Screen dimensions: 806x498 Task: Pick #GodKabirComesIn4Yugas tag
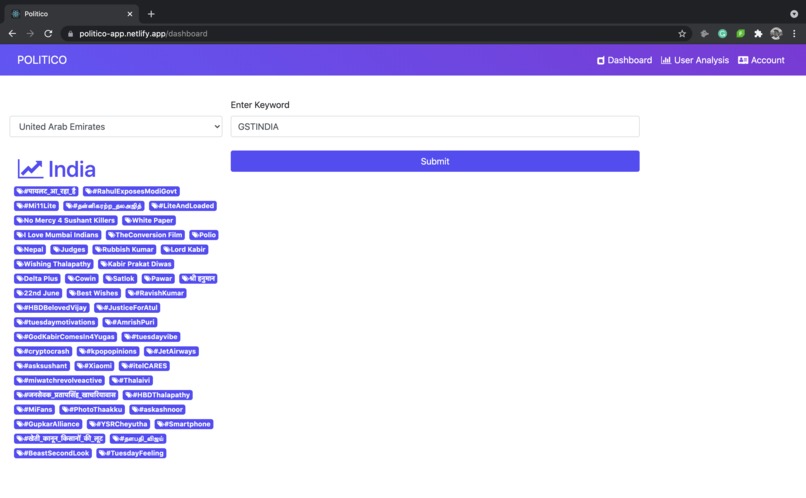click(65, 337)
